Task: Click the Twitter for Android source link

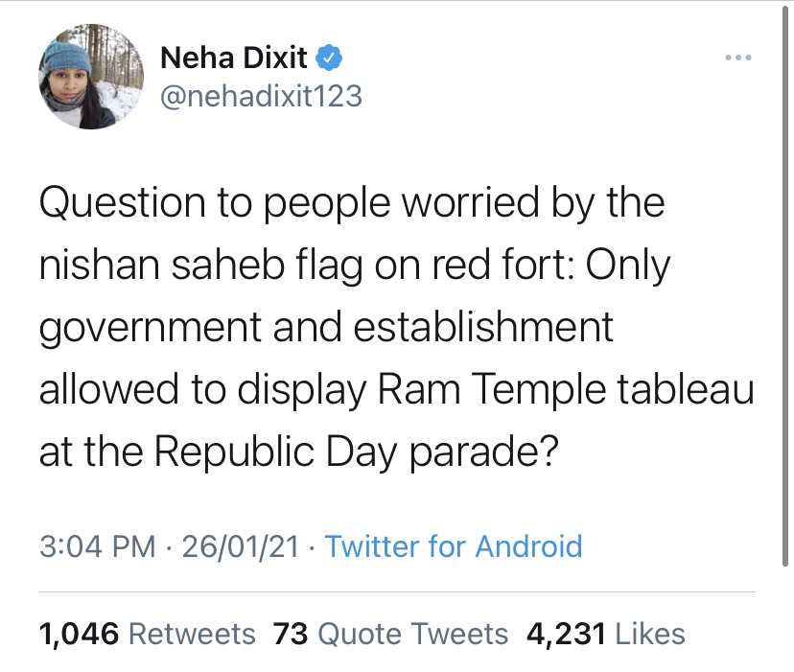Action: (x=454, y=546)
